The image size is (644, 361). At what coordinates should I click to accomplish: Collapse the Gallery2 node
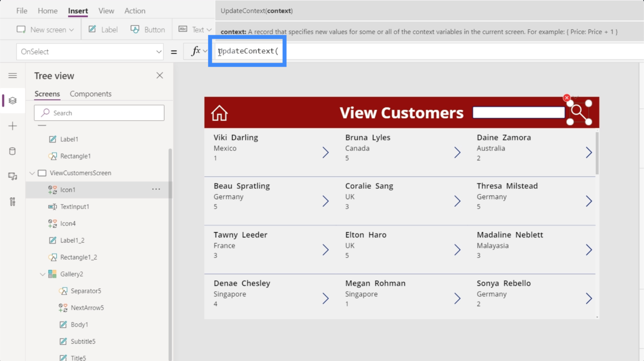(43, 274)
